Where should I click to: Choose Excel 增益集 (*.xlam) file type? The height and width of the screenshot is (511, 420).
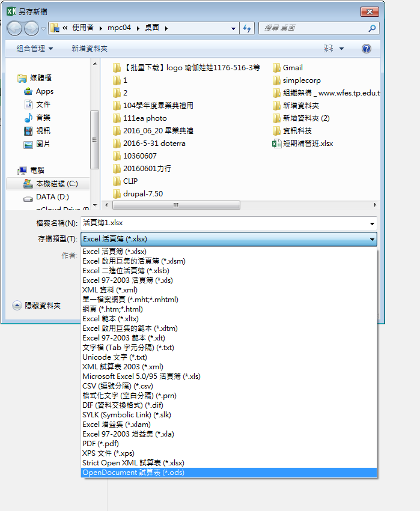[228, 425]
